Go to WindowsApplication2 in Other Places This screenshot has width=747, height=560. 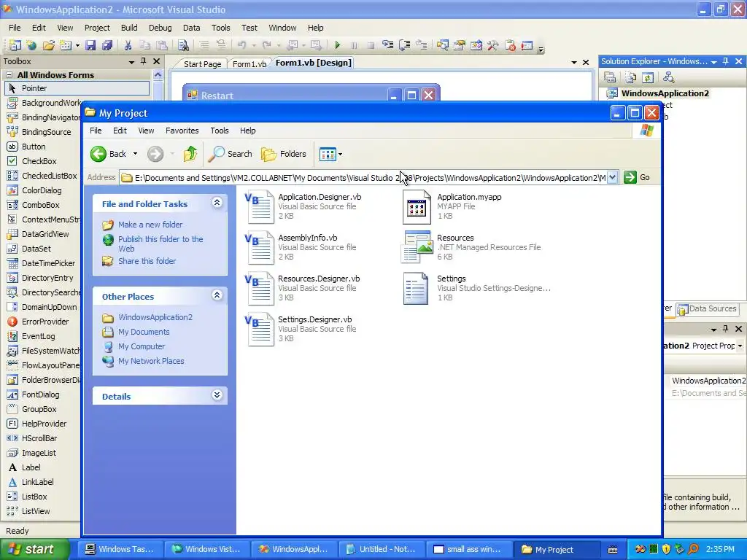(155, 317)
